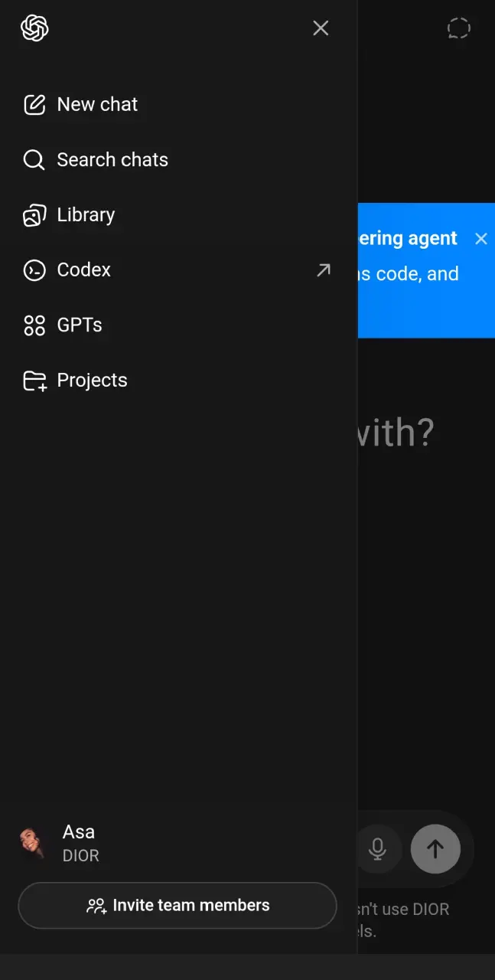The width and height of the screenshot is (495, 980).
Task: Open the Projects menu entry
Action: pyautogui.click(x=178, y=380)
